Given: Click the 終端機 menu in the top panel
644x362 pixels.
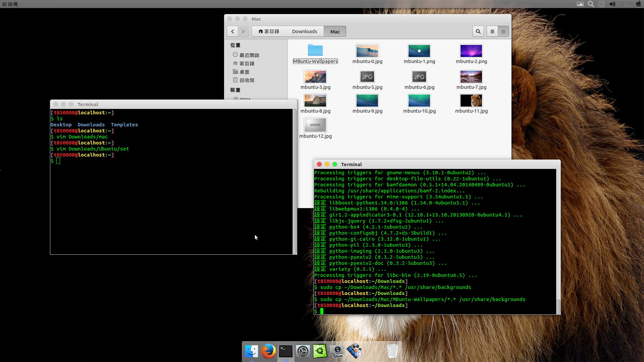Looking at the screenshot, I should (x=10, y=4).
